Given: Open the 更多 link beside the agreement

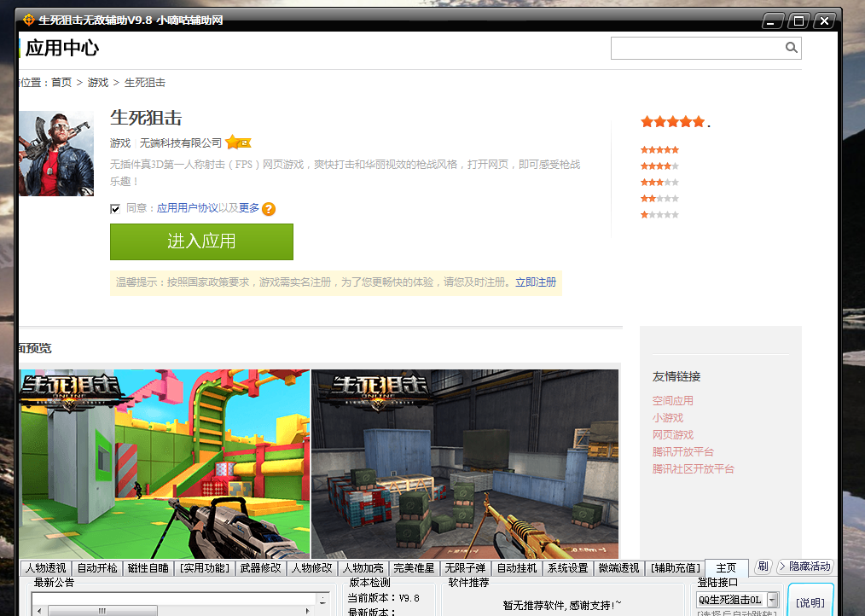Looking at the screenshot, I should point(249,208).
